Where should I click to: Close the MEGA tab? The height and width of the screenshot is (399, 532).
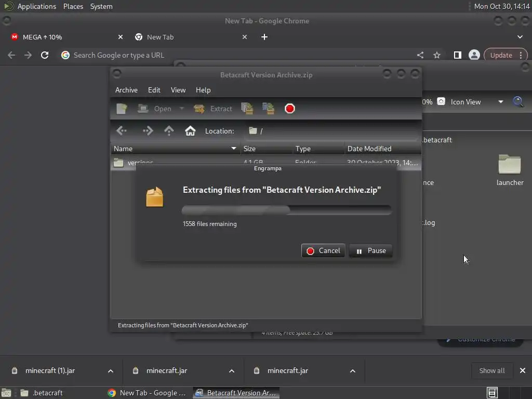coord(121,37)
